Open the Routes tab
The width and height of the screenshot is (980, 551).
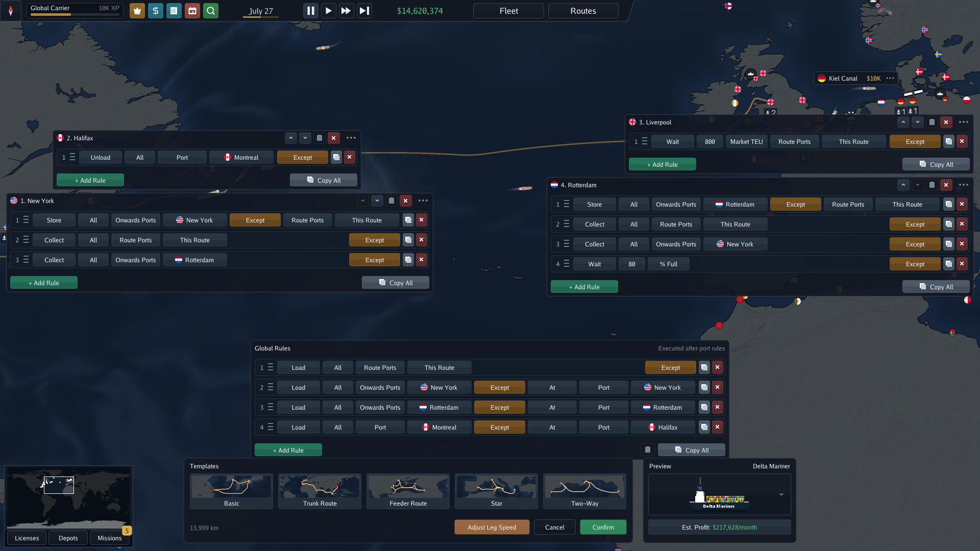[x=583, y=11]
